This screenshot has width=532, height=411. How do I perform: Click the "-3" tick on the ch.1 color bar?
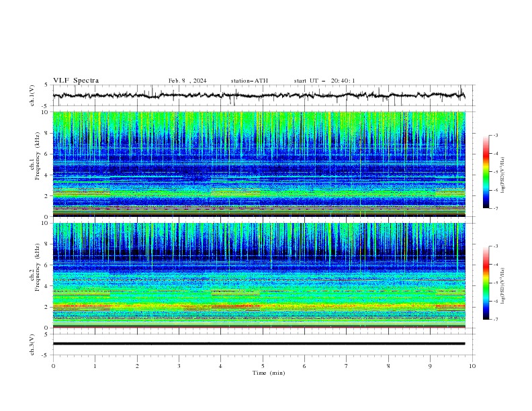click(x=496, y=135)
